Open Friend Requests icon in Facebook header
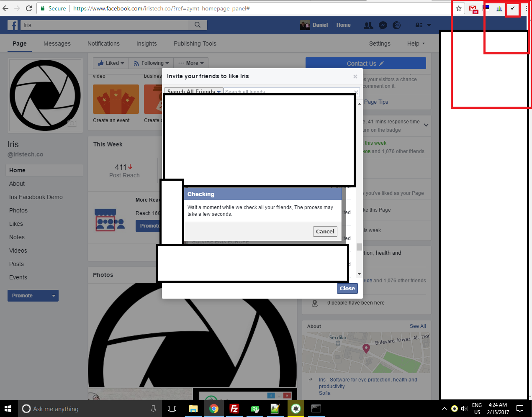 [368, 26]
